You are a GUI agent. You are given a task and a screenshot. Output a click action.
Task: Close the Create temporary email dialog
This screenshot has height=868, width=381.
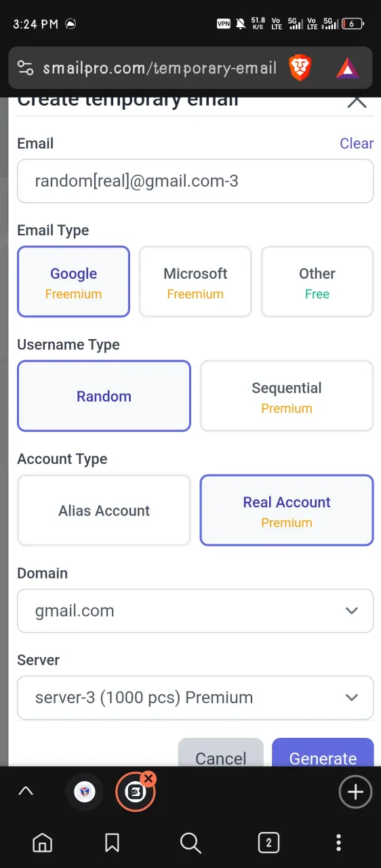coord(357,101)
